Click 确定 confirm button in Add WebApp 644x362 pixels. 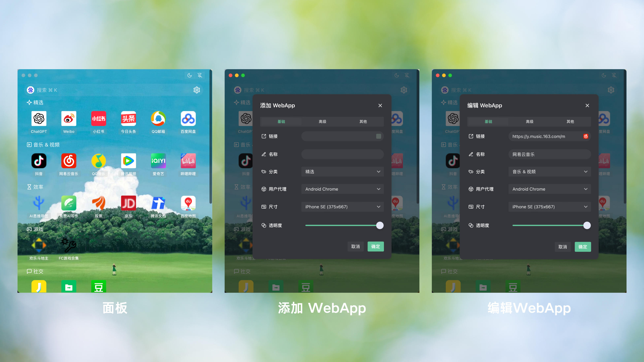point(376,246)
